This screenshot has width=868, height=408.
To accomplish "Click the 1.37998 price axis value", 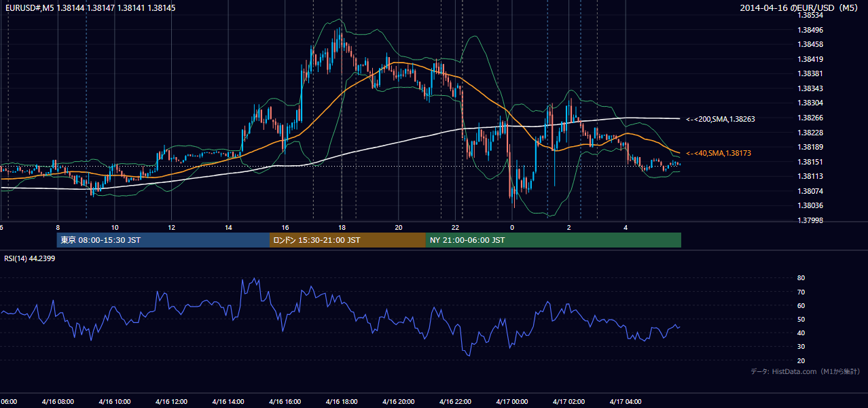I will pyautogui.click(x=811, y=220).
